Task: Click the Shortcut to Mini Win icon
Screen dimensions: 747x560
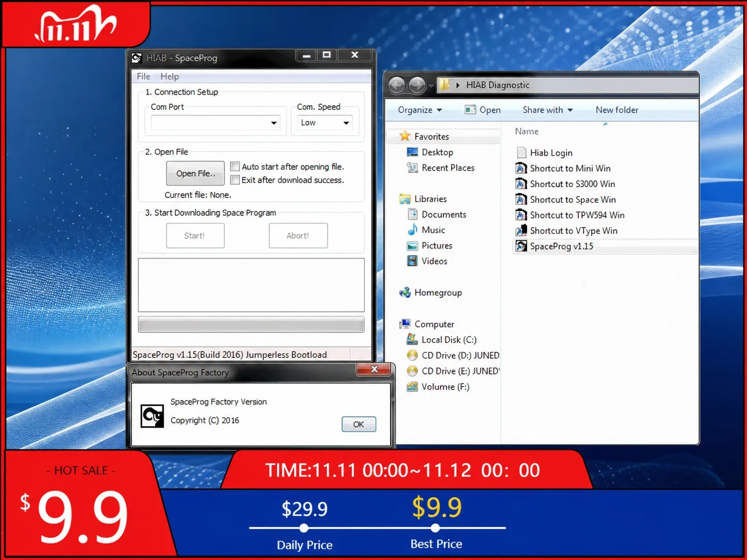Action: pyautogui.click(x=521, y=168)
